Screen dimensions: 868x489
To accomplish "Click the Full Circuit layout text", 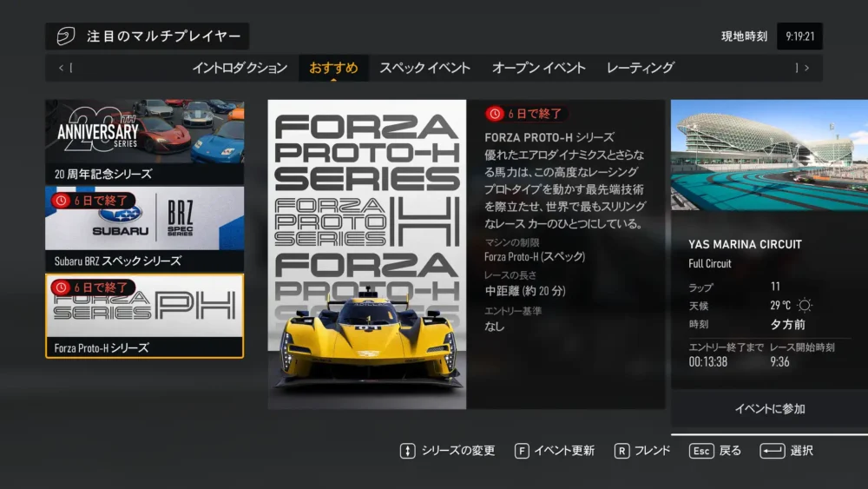I will point(710,263).
